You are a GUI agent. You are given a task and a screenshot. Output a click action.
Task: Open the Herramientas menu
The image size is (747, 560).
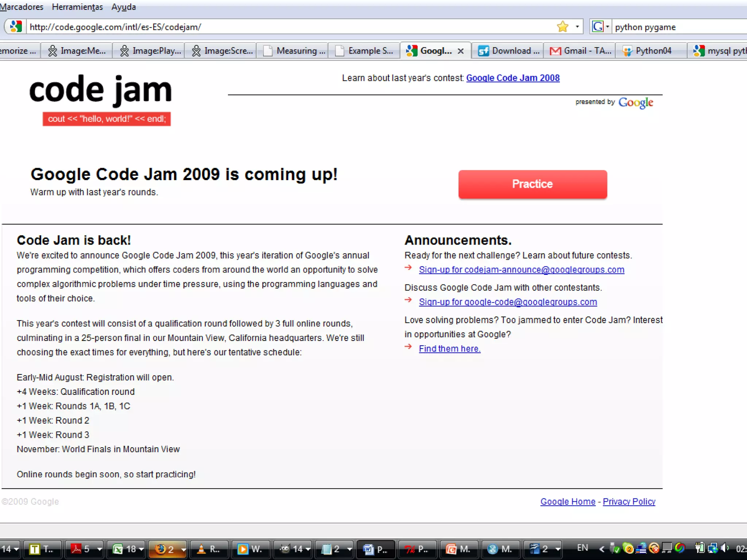[x=77, y=7]
